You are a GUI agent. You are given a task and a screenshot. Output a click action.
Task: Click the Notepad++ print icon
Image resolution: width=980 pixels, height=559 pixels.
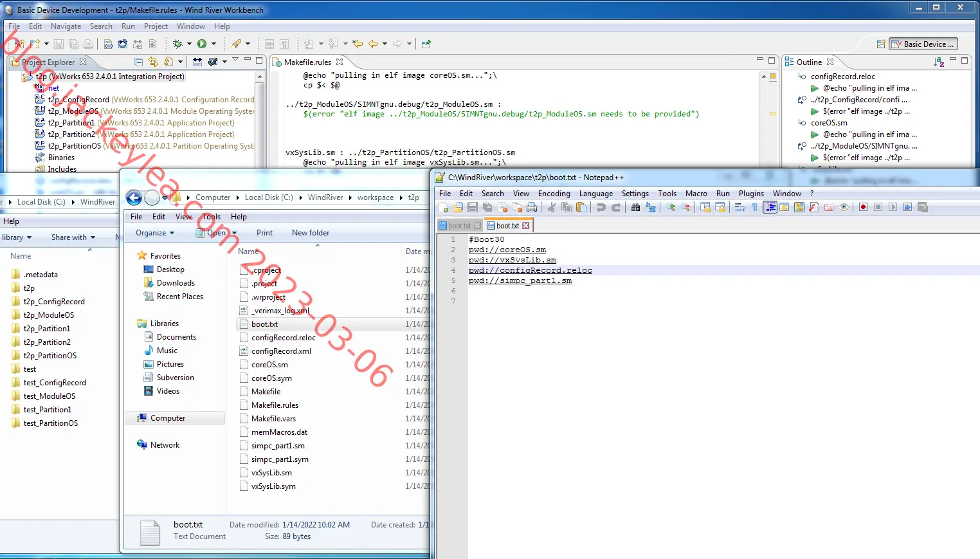point(532,207)
